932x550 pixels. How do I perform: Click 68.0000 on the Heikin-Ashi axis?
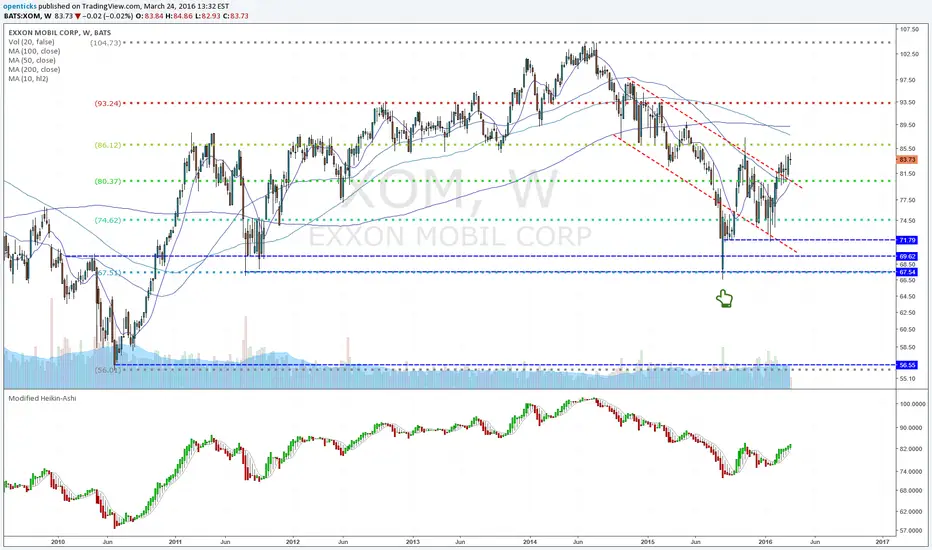pyautogui.click(x=912, y=491)
